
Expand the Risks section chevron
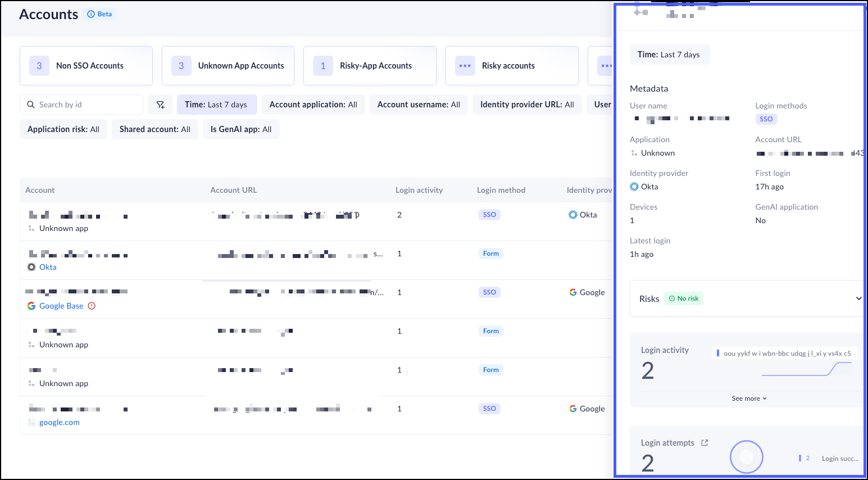[858, 298]
